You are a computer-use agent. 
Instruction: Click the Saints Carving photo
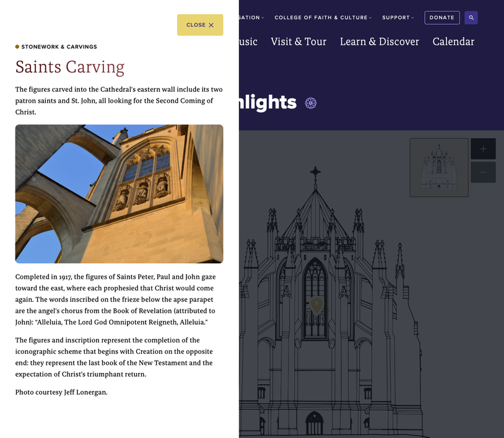119,194
